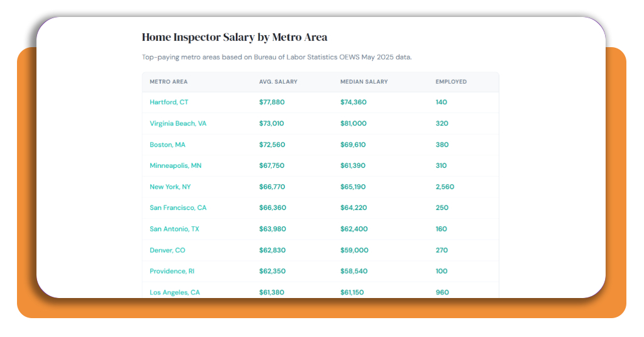Viewport: 644px width, 337px height.
Task: Select the $62,400 median salary cell
Action: (x=353, y=229)
